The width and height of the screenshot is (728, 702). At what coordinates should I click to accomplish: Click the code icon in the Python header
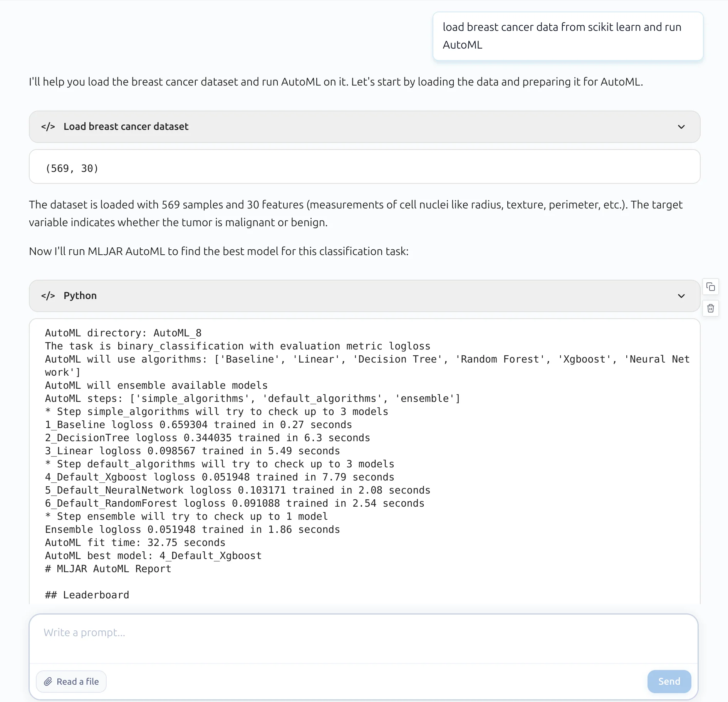tap(48, 296)
